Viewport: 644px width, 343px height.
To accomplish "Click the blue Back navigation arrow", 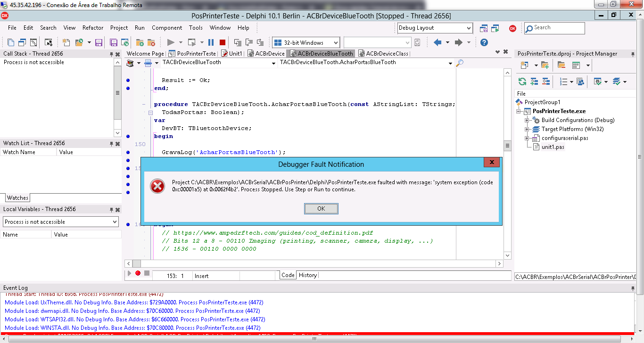I will coord(438,42).
